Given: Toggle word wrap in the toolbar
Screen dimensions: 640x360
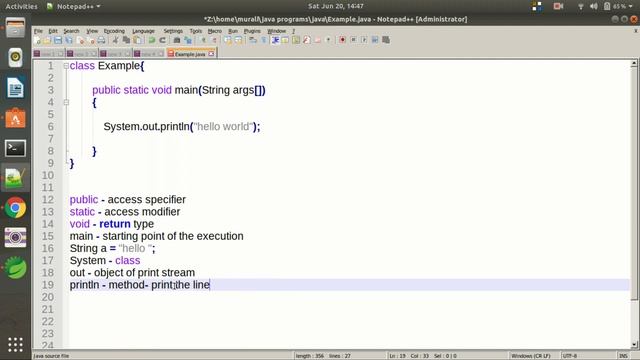Looking at the screenshot, I should (x=253, y=40).
